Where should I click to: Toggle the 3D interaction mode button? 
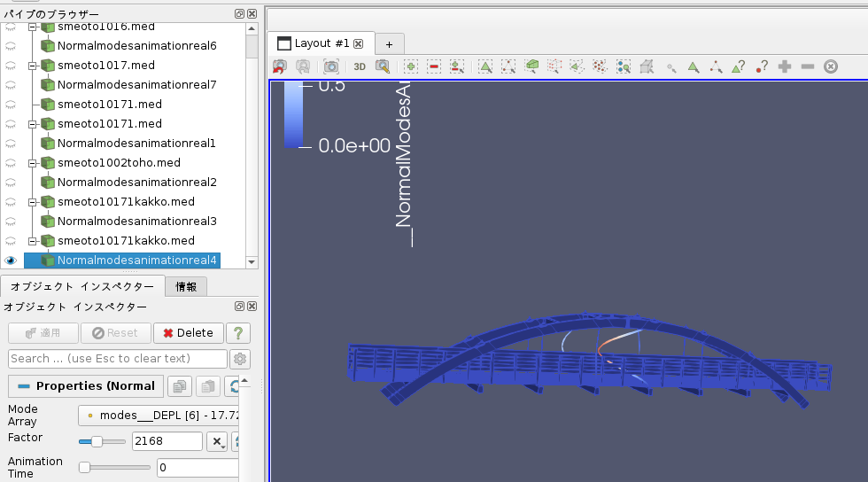(x=360, y=66)
